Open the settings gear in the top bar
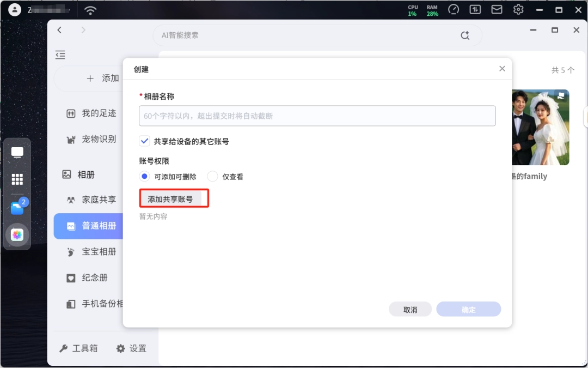 (x=518, y=10)
